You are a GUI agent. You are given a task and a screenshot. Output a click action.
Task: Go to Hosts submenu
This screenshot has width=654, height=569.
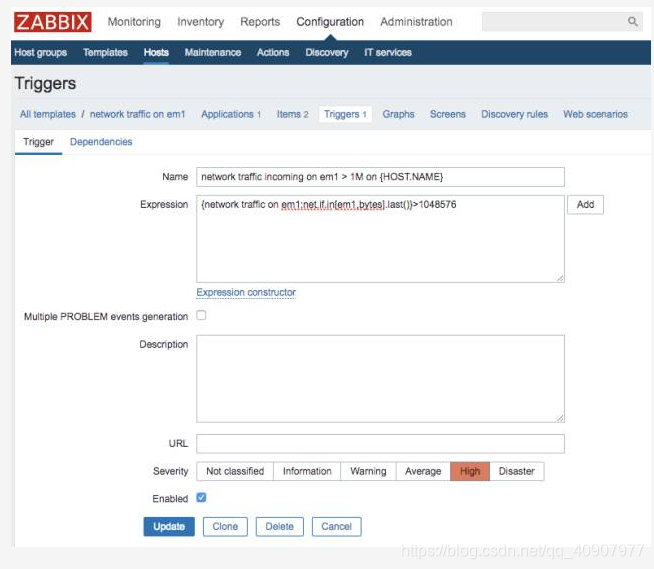[x=156, y=53]
